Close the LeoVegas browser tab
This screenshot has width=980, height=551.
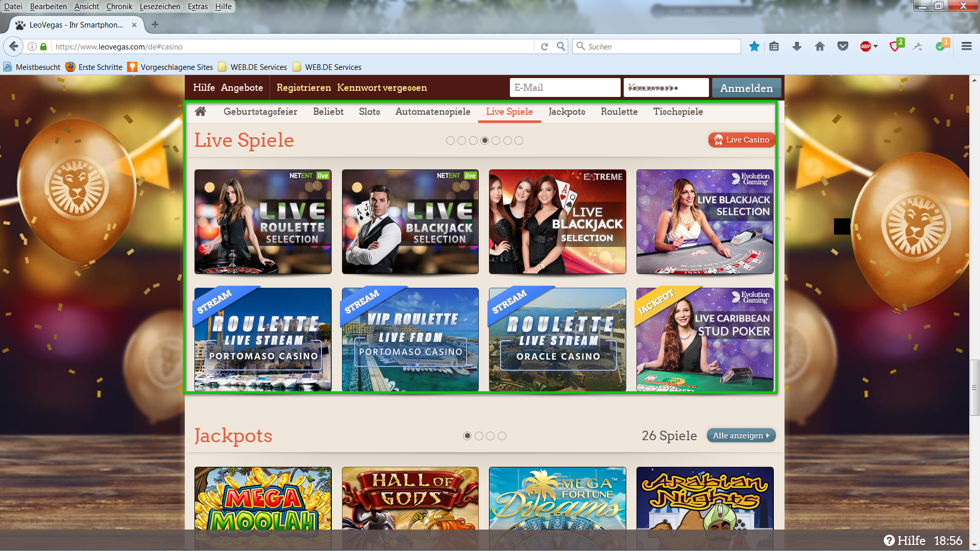point(134,24)
